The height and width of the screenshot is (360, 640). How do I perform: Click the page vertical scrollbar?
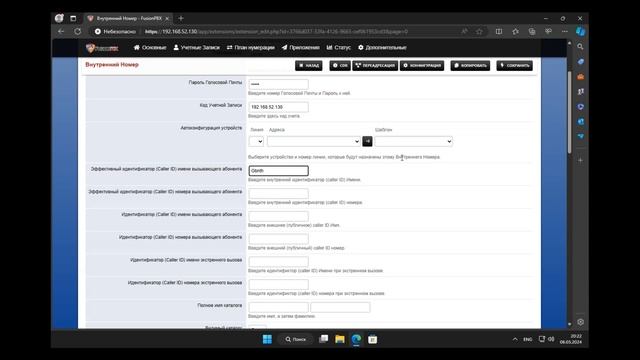569,112
